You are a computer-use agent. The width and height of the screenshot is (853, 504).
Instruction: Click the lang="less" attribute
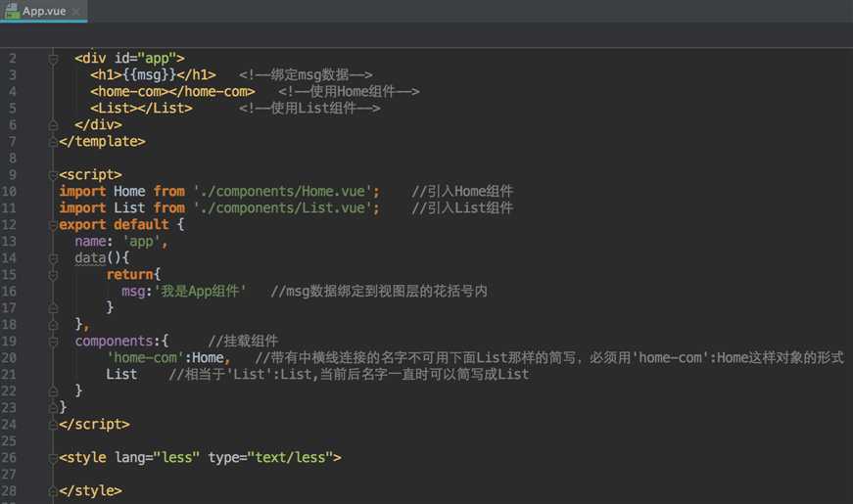158,458
